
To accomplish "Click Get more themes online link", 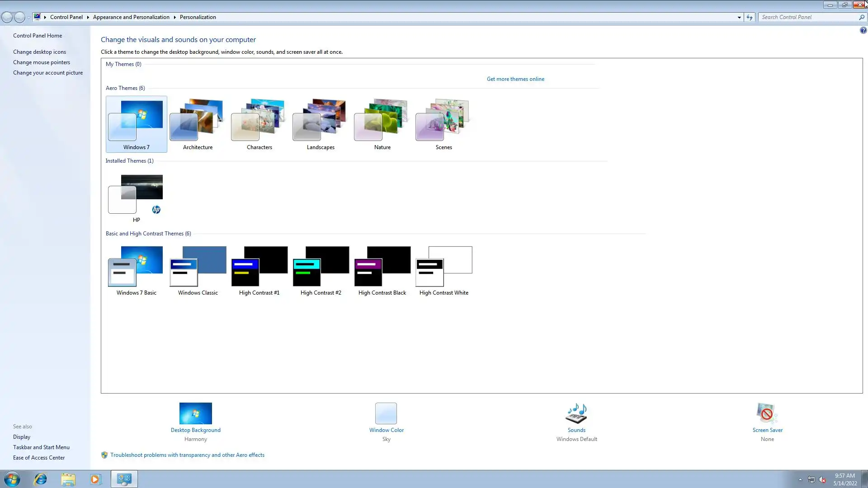I will click(x=515, y=79).
